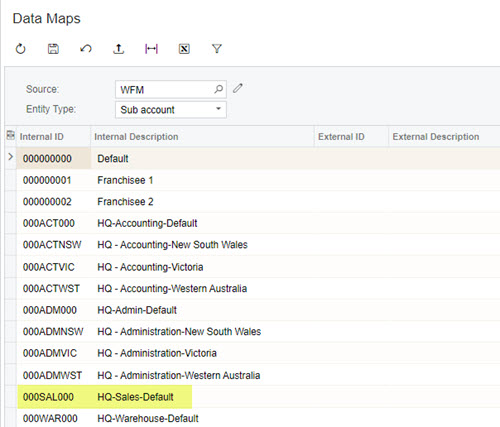Open the Entity Type dropdown
Viewport: 500px width, 427px height.
[x=171, y=110]
